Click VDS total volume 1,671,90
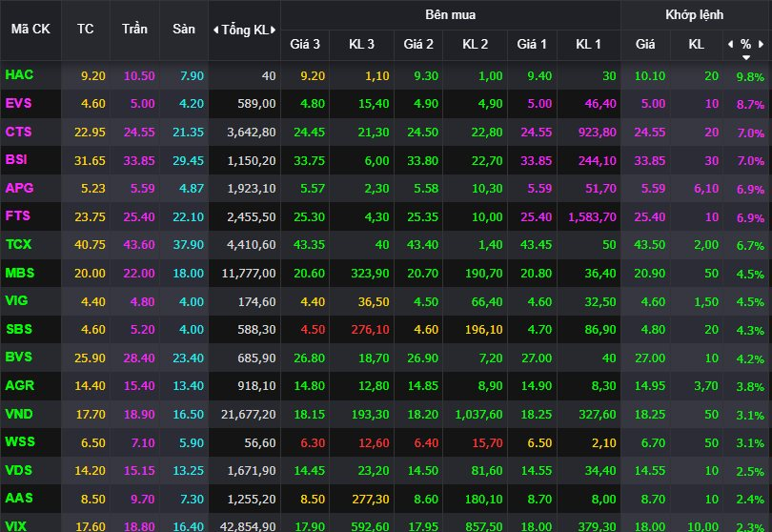Screen dimensions: 772x532 pyautogui.click(x=251, y=471)
